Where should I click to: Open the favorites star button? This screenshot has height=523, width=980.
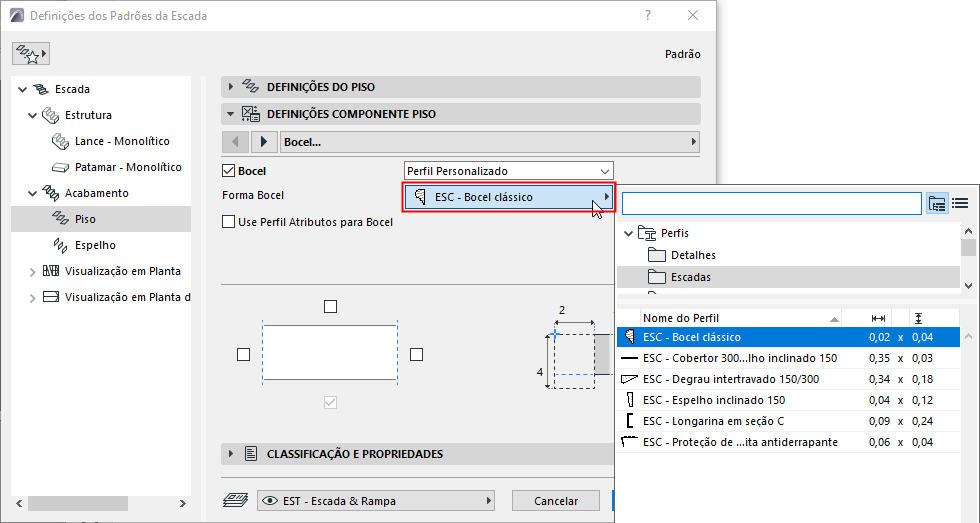click(31, 54)
